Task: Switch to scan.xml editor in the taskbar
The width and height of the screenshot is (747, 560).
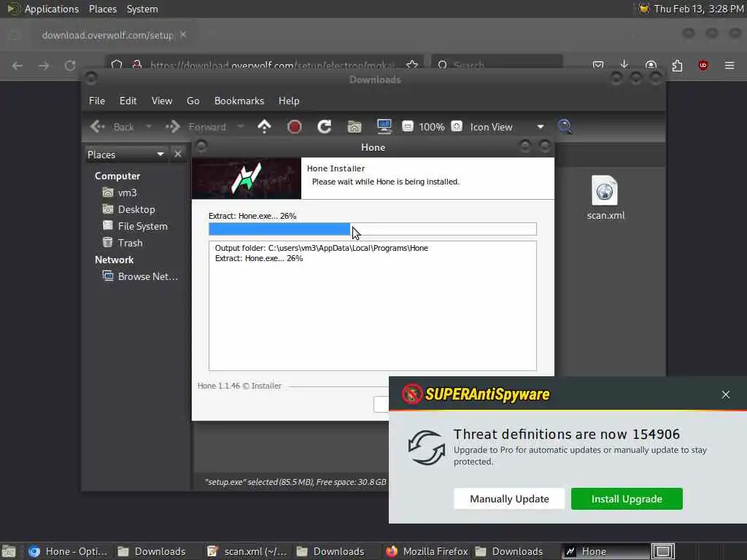Action: (x=247, y=551)
